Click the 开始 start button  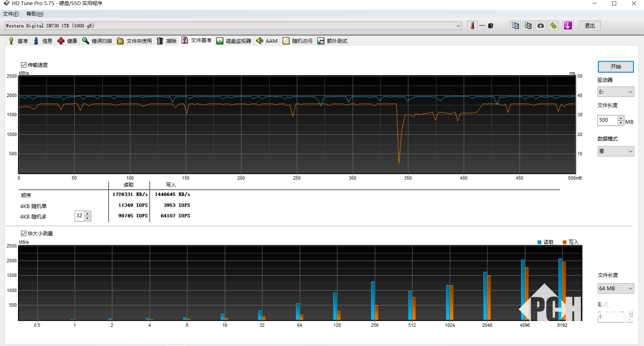[615, 66]
